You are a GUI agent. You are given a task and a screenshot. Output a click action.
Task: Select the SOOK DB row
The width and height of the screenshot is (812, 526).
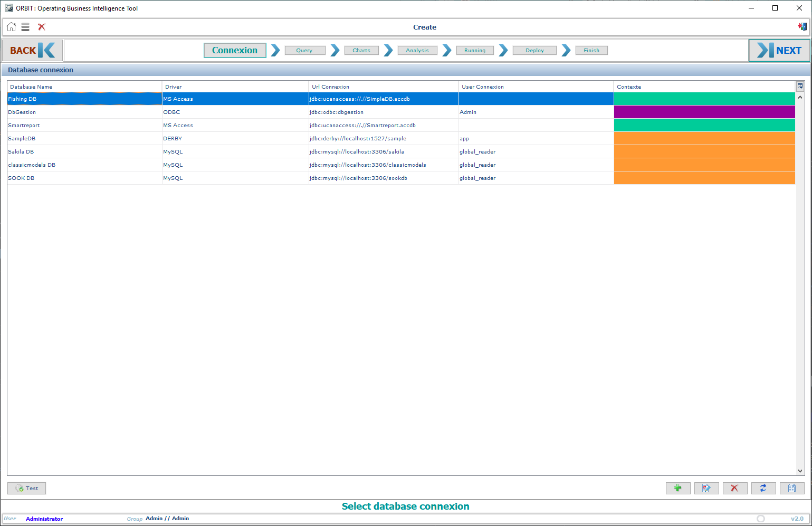(401, 178)
